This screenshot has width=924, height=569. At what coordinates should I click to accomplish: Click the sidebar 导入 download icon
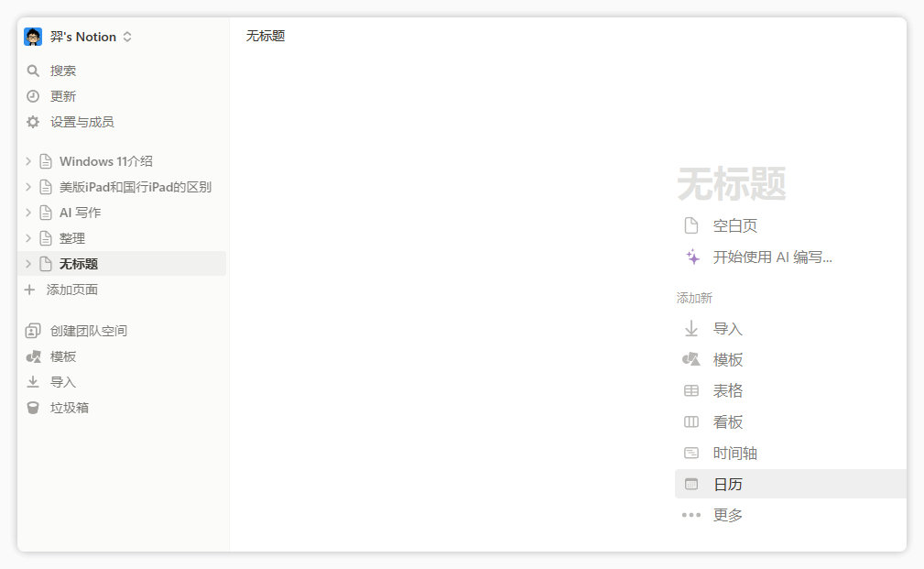pyautogui.click(x=33, y=382)
